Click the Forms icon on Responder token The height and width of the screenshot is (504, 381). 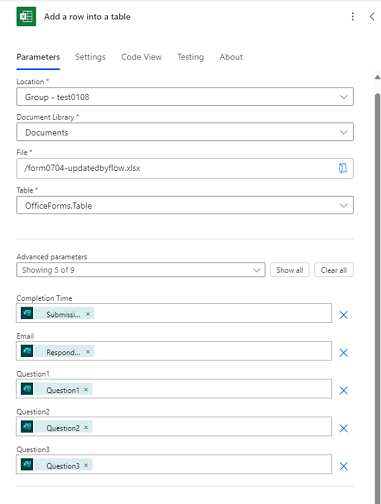point(27,351)
